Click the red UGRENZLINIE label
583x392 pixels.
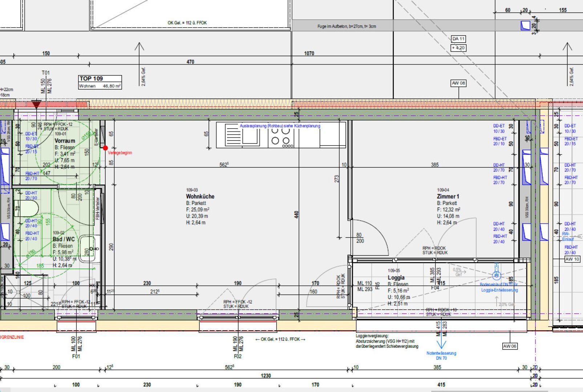click(12, 337)
